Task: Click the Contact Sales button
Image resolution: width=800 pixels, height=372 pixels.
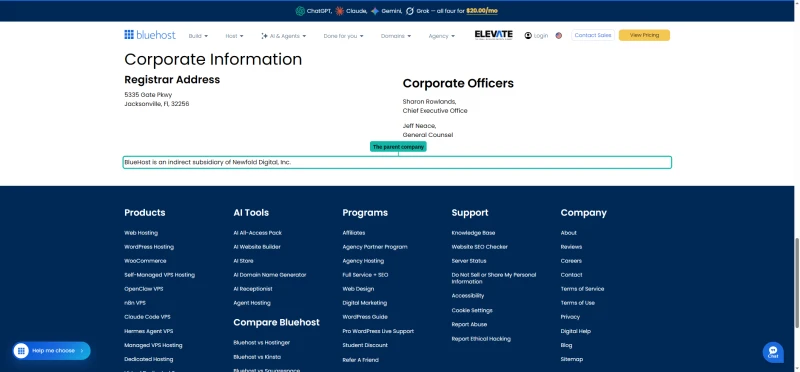Action: click(593, 35)
